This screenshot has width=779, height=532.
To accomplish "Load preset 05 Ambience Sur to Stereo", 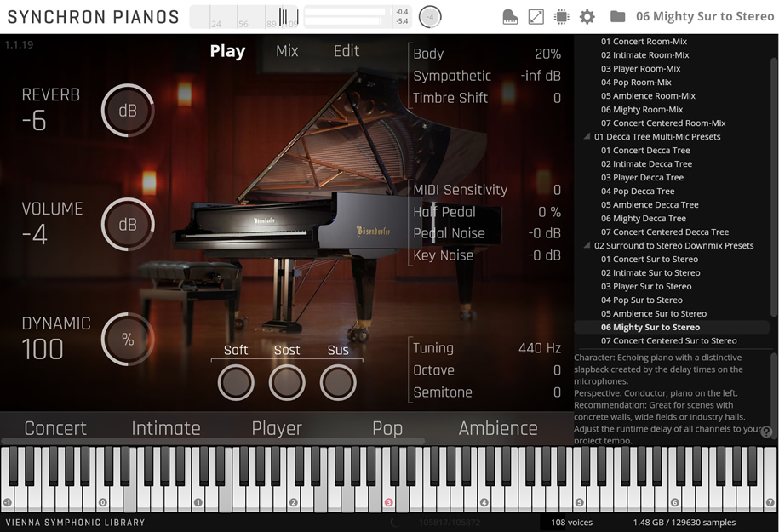I will pos(654,313).
